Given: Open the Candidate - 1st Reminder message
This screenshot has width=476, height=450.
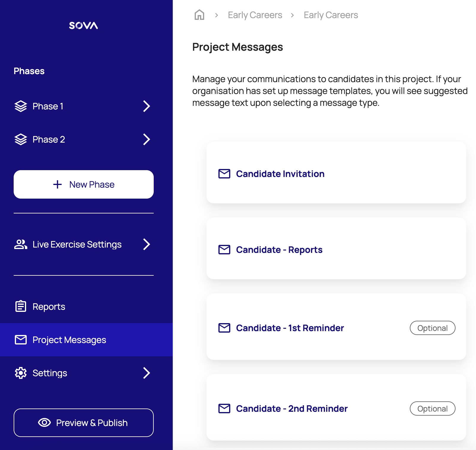Looking at the screenshot, I should pos(290,328).
